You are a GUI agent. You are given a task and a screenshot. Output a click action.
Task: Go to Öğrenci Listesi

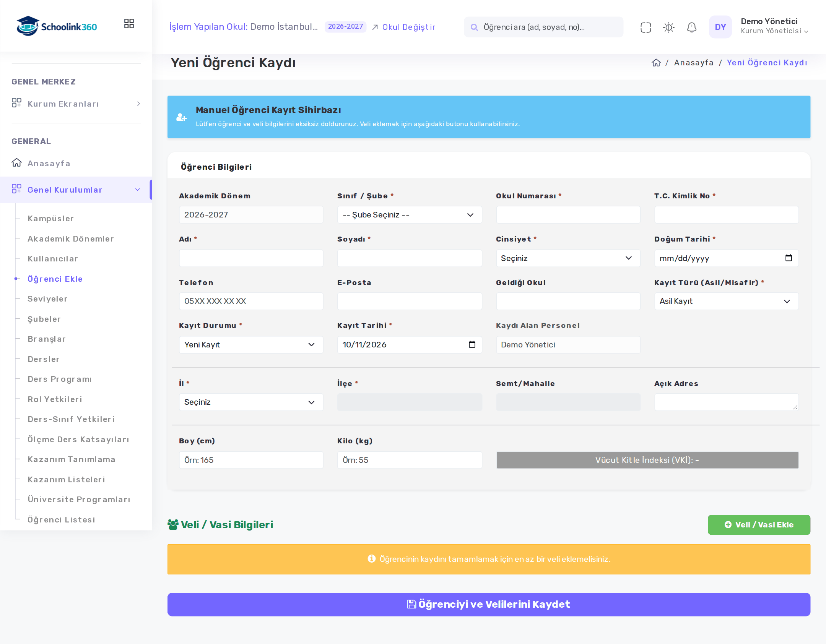[x=61, y=520]
